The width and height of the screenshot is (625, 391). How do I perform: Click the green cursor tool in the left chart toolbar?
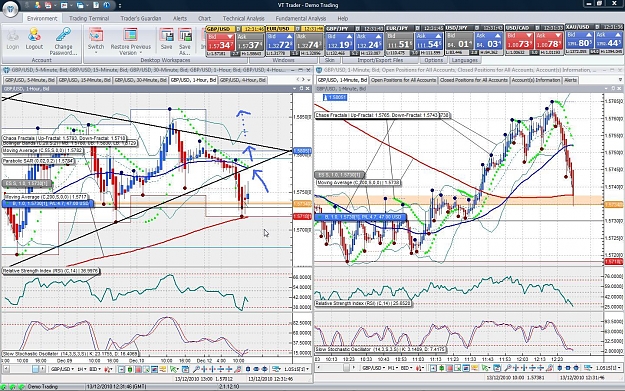173,369
